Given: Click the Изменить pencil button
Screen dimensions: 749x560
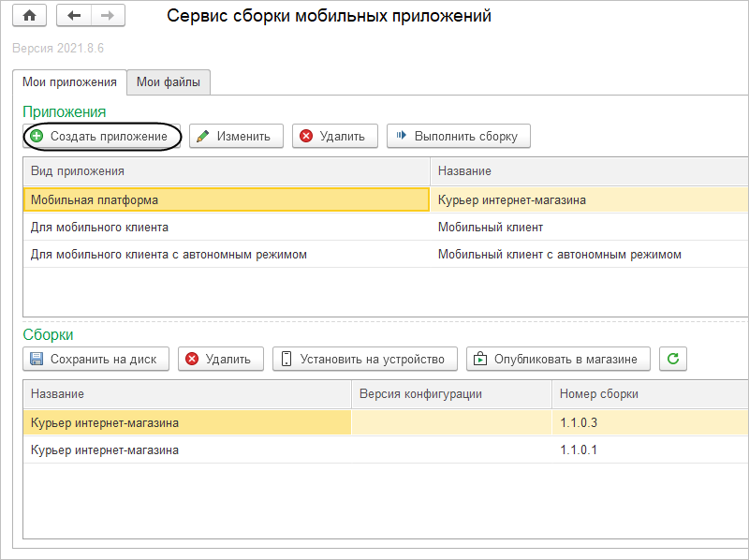Looking at the screenshot, I should (237, 136).
